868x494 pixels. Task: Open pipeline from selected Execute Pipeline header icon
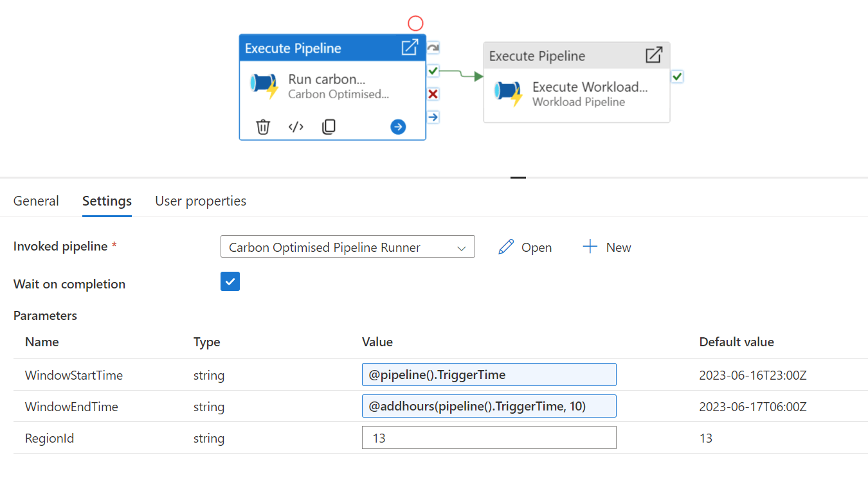pos(410,48)
